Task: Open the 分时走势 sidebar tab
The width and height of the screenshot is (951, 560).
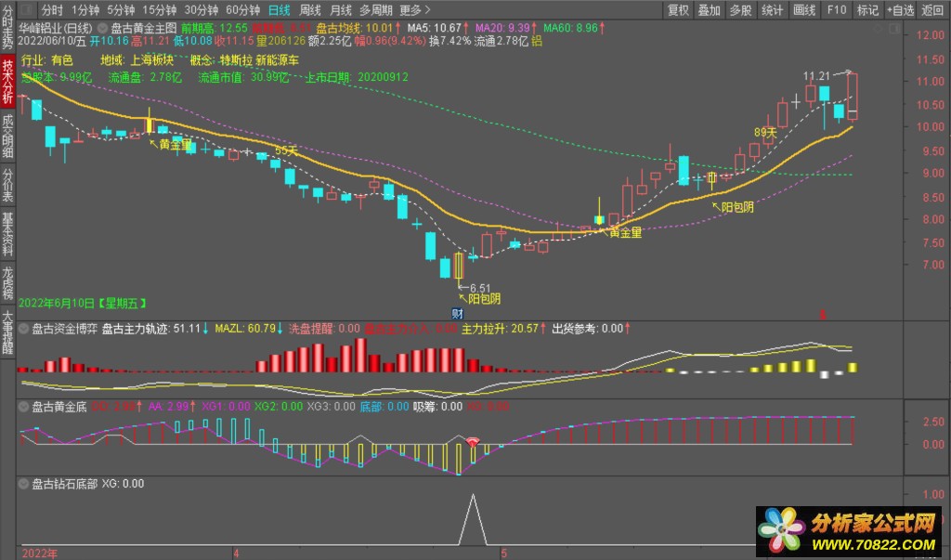Action: pos(7,28)
